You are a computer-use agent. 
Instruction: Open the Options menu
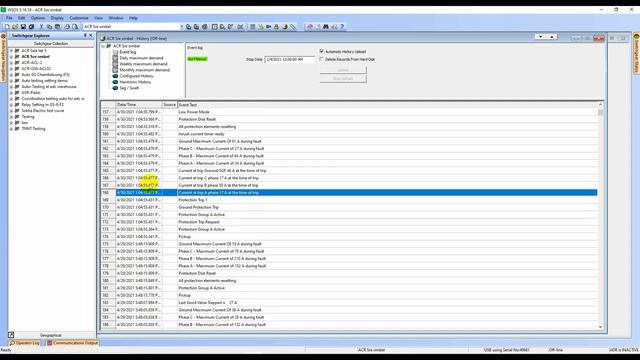point(38,18)
